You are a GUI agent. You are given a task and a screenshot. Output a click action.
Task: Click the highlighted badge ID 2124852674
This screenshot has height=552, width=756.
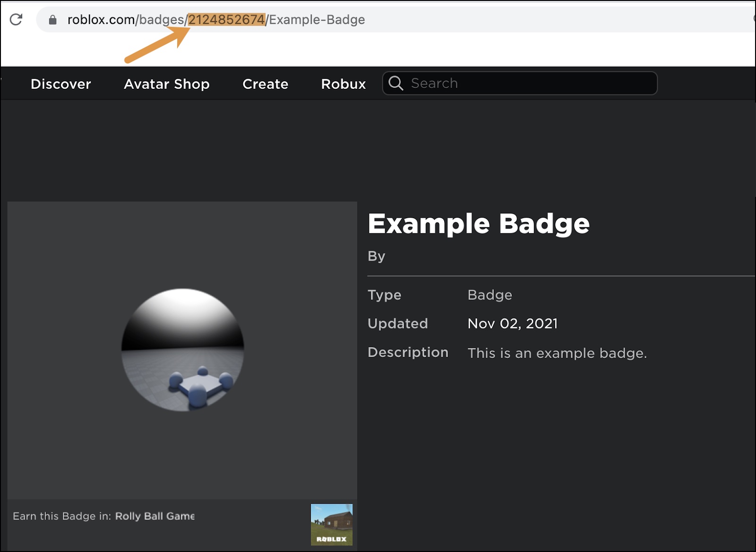(x=226, y=20)
